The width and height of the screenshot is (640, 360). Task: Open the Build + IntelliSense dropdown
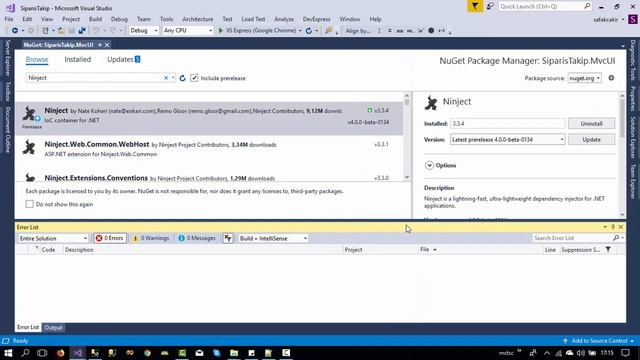[x=273, y=238]
